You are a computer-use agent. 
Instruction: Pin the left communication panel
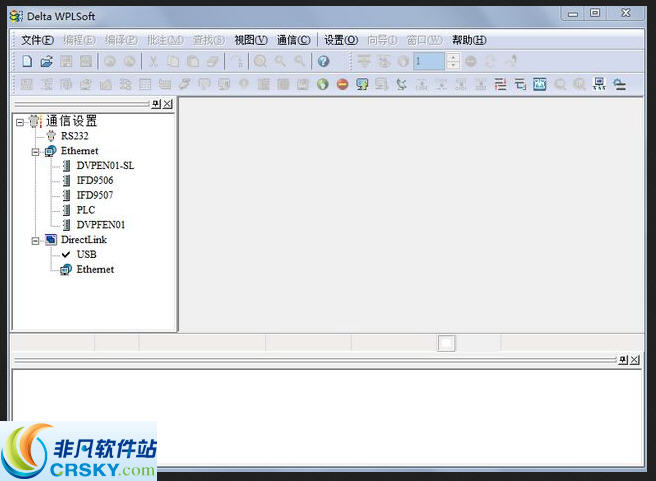[156, 104]
